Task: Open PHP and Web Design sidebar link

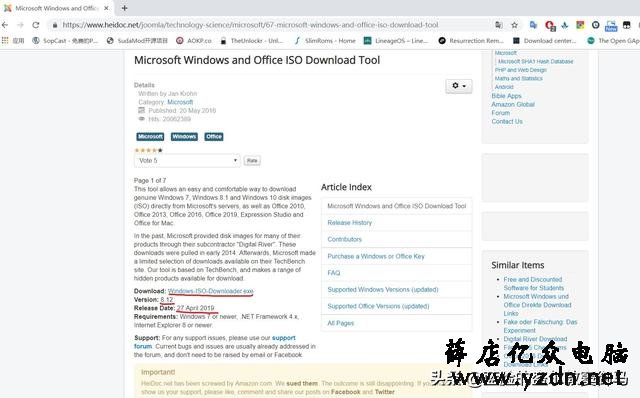Action: click(520, 70)
